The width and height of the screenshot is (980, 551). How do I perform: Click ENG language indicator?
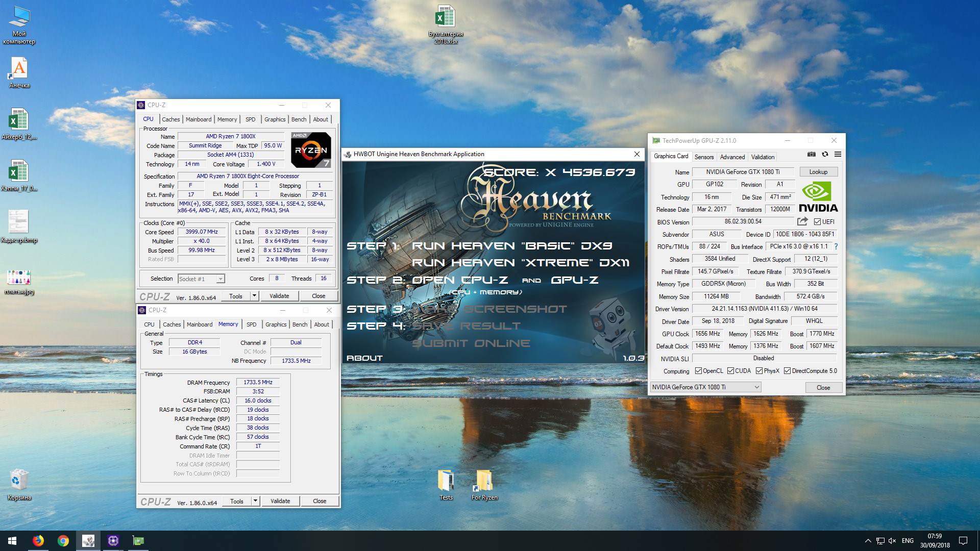tap(908, 541)
